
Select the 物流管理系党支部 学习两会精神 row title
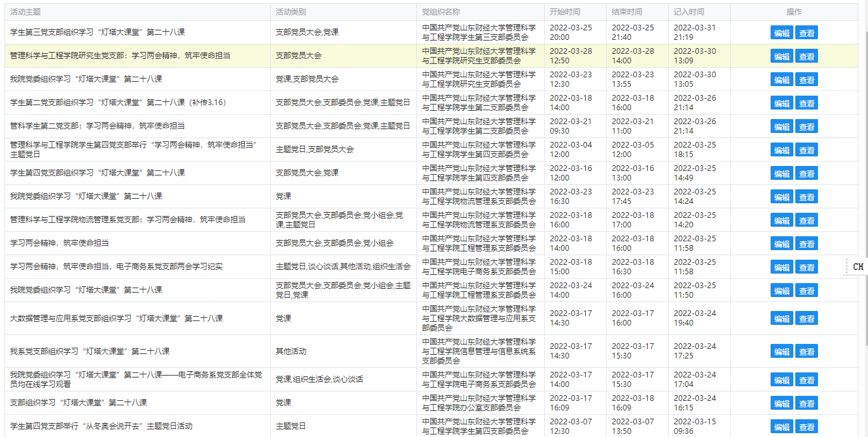(128, 220)
